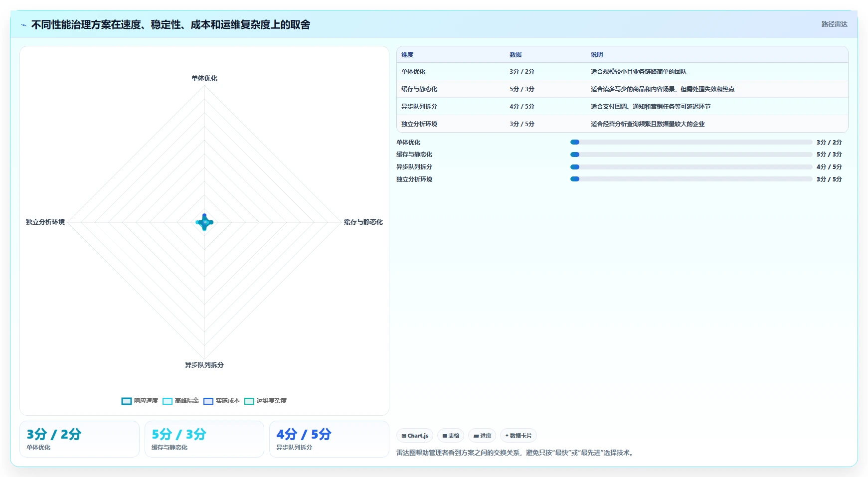This screenshot has width=868, height=477.
Task: Toggle the 实施成本 legend series
Action: pos(221,401)
